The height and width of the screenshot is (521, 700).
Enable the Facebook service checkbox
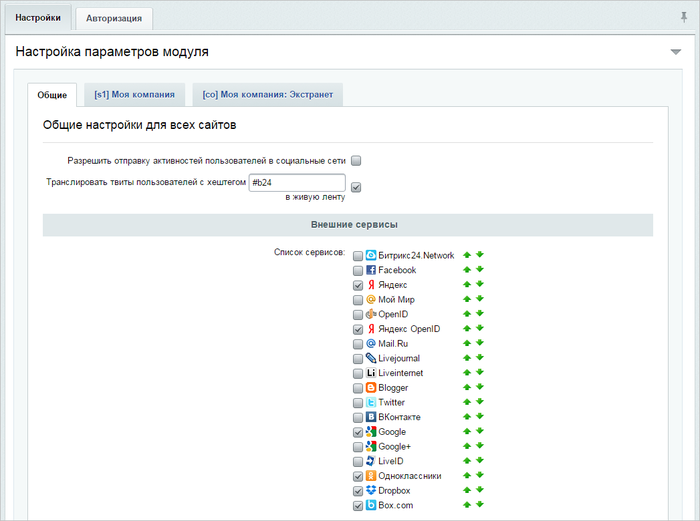358,271
